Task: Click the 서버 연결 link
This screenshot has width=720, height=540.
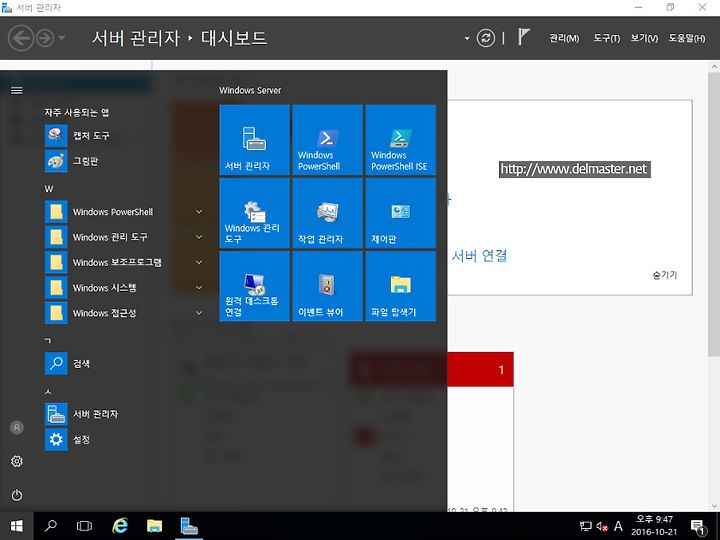Action: [x=479, y=255]
